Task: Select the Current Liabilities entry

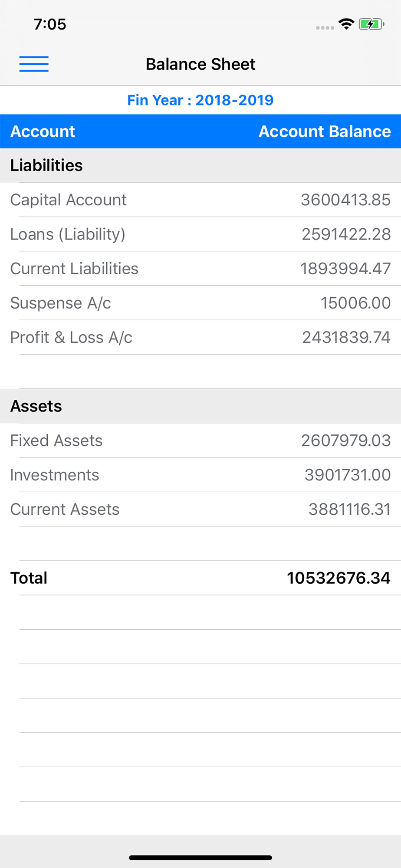Action: 200,269
